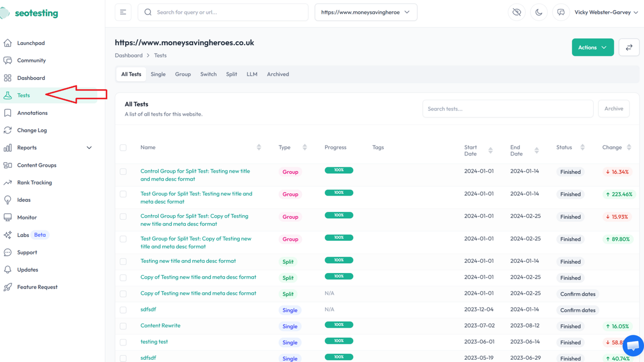Switch to the Split tab
The height and width of the screenshot is (362, 644).
click(x=231, y=75)
